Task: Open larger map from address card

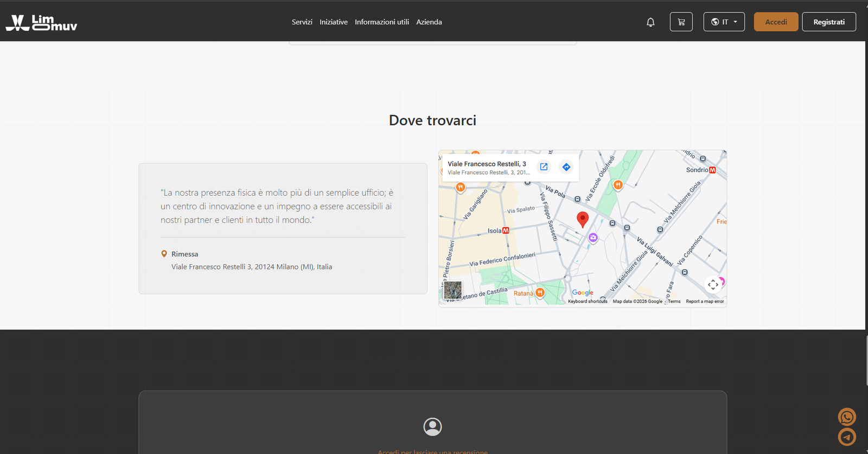Action: tap(544, 167)
